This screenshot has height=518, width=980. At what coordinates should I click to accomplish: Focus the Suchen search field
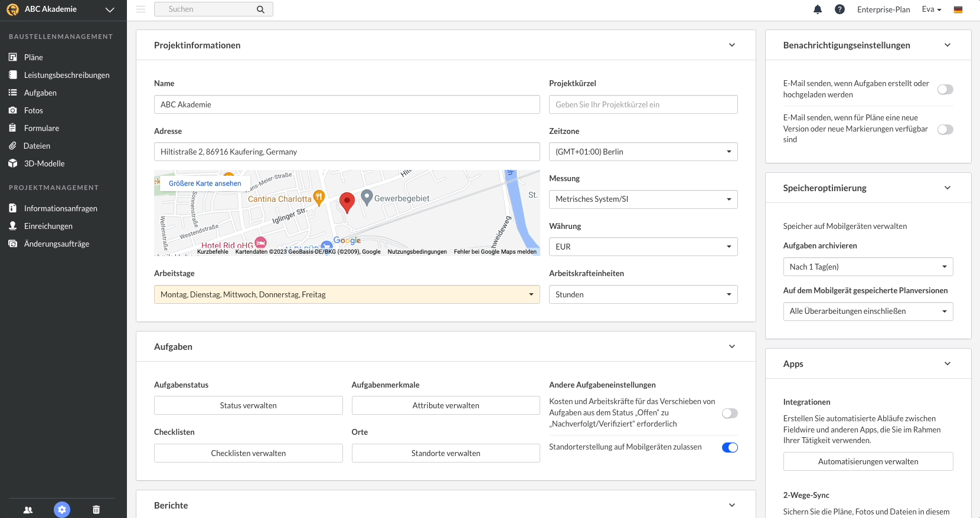click(214, 9)
